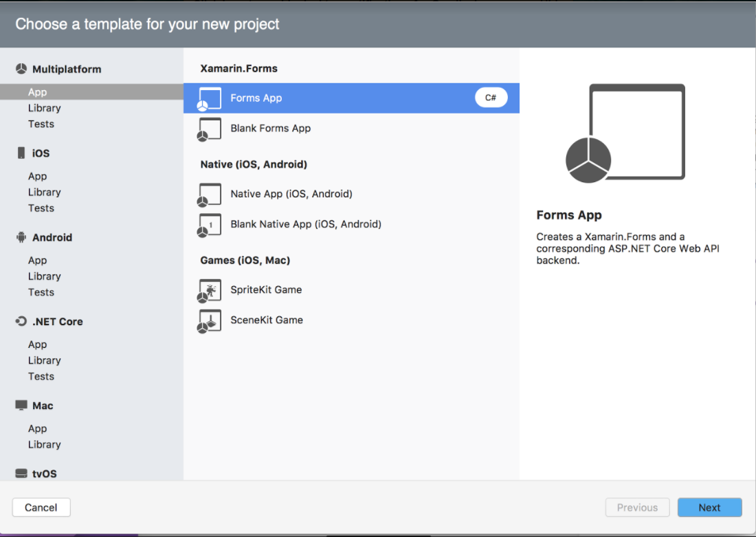Click the Xamarin.Forms section header
This screenshot has width=756, height=537.
point(238,69)
